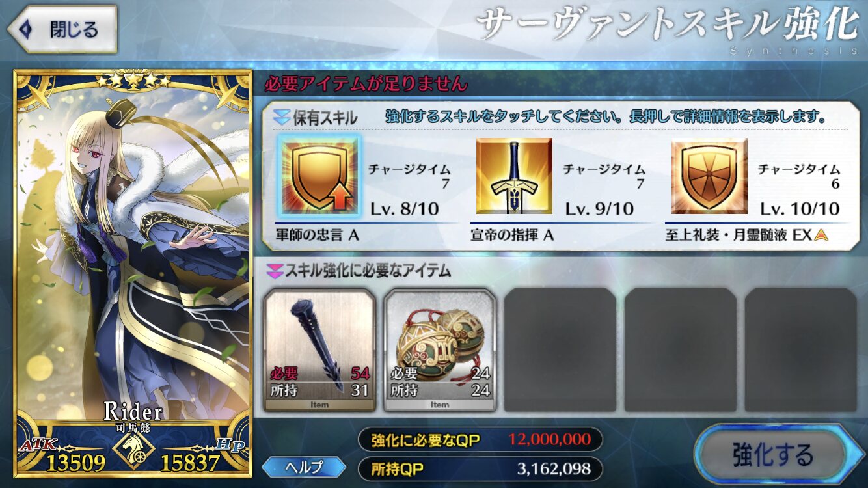The height and width of the screenshot is (488, 868).
Task: Click the orange upgrade arrow beside EX
Action: click(x=821, y=236)
